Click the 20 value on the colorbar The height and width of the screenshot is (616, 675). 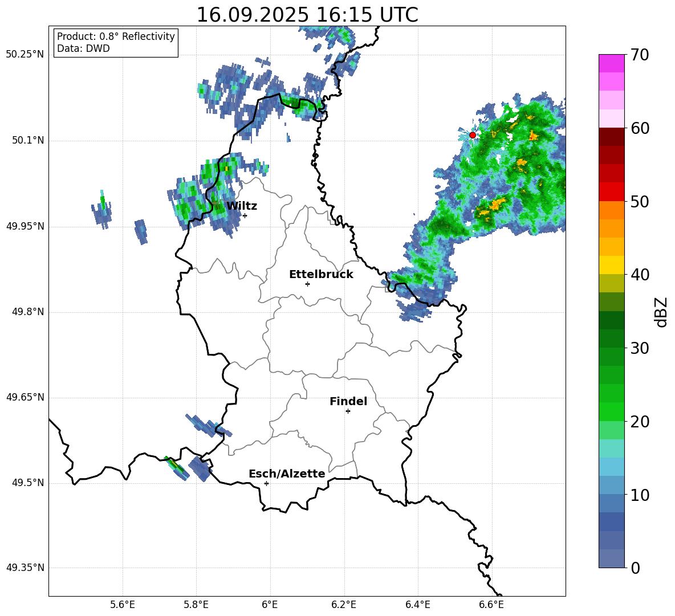point(640,422)
